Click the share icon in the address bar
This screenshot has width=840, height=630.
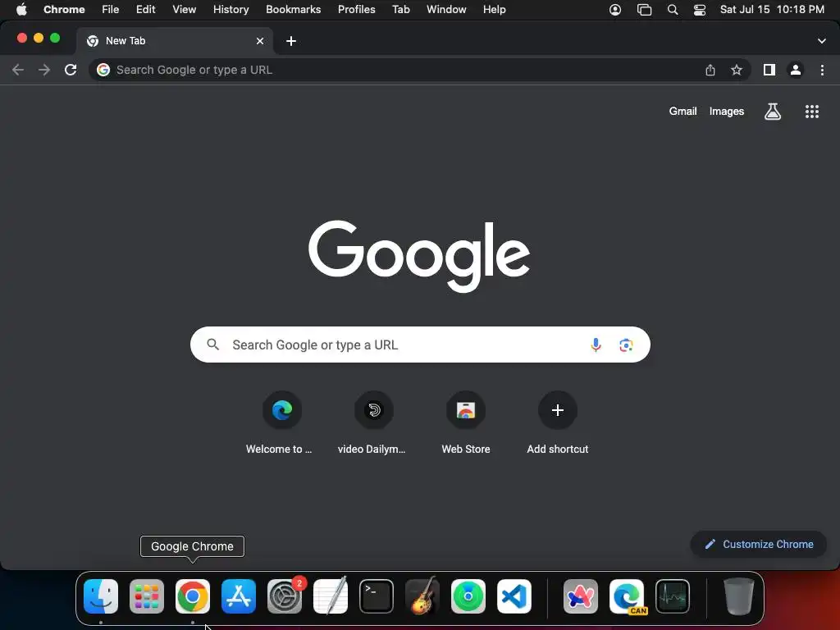click(710, 70)
